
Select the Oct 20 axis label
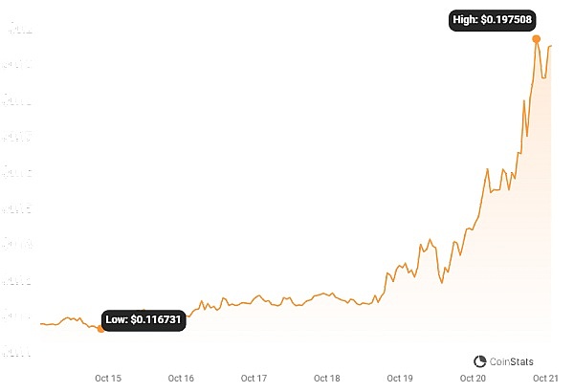click(x=473, y=379)
